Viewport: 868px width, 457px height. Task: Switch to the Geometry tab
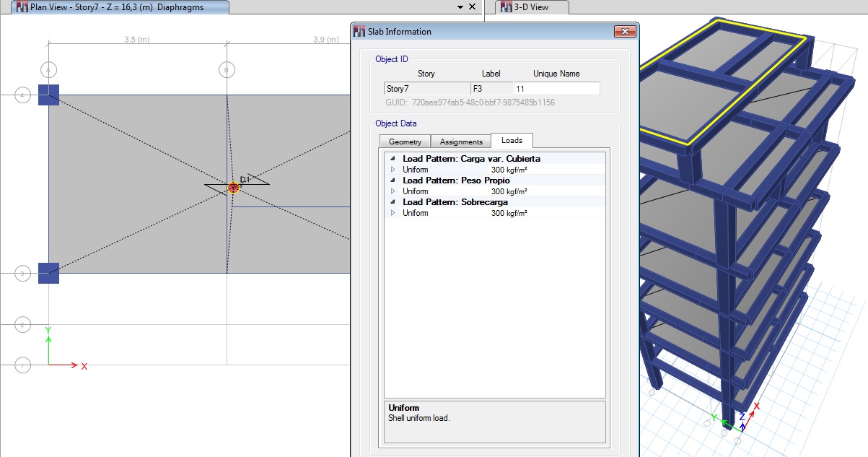(x=404, y=142)
